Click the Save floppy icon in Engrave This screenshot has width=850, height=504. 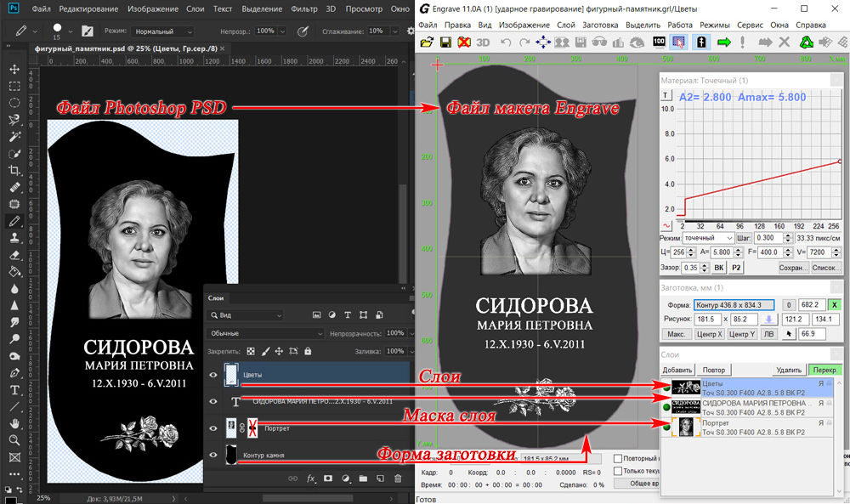[x=445, y=42]
